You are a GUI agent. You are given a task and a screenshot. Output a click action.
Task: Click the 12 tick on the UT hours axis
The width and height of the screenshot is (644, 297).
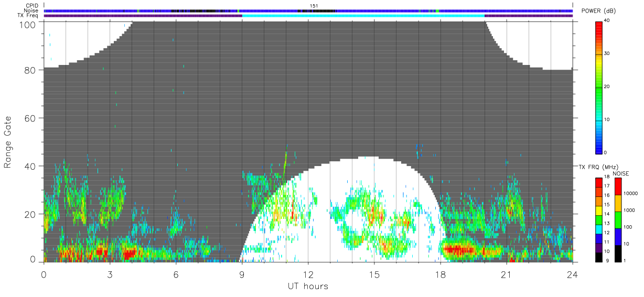(x=308, y=274)
